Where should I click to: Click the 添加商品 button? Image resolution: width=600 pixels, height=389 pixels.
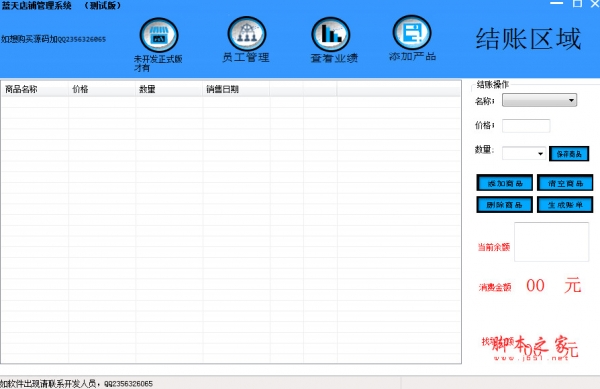tap(505, 183)
